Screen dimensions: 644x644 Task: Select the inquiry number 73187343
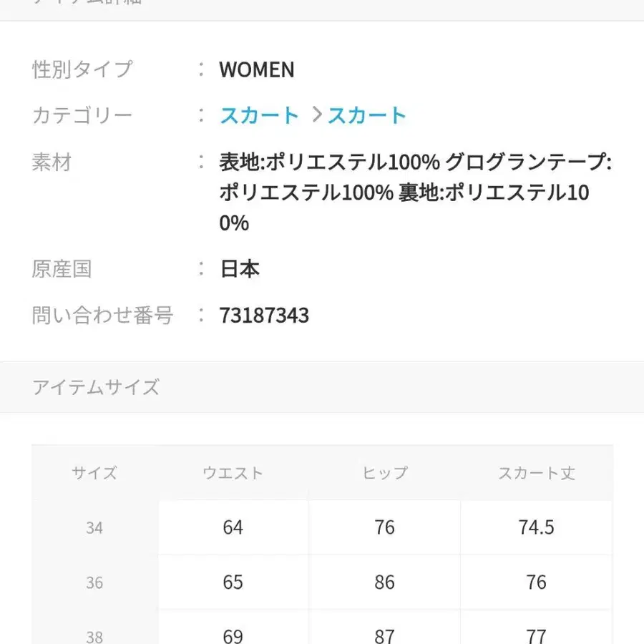265,315
